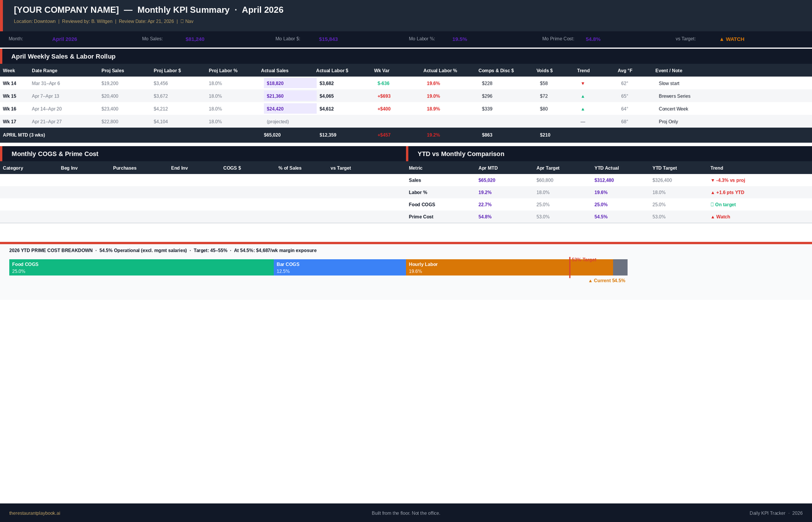Click the Wk 14 Actual Labor % 19.6%
This screenshot has height=522, width=812.
click(433, 84)
